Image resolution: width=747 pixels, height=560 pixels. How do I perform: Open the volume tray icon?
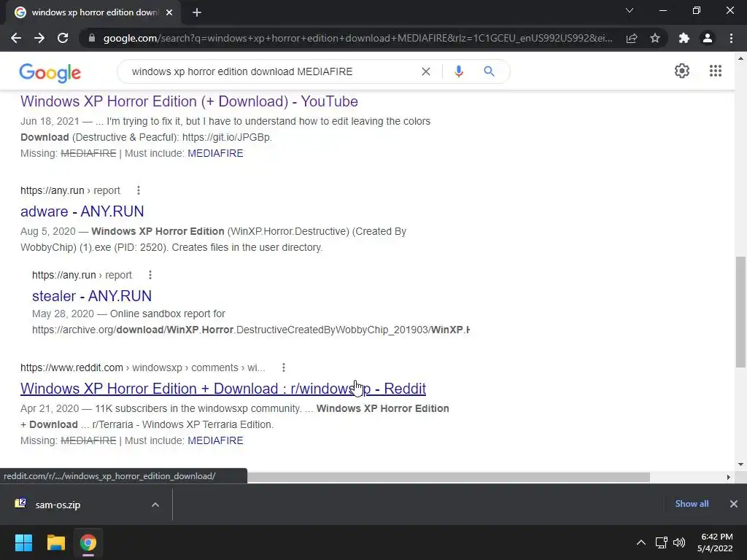coord(679,542)
